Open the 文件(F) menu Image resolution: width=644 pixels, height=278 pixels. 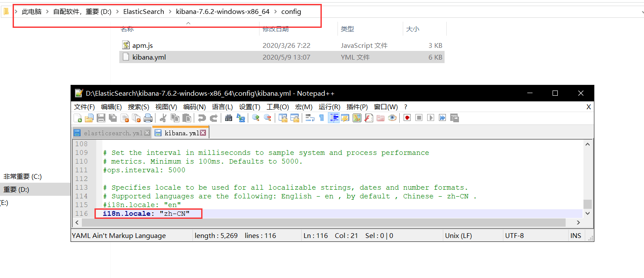tap(84, 107)
